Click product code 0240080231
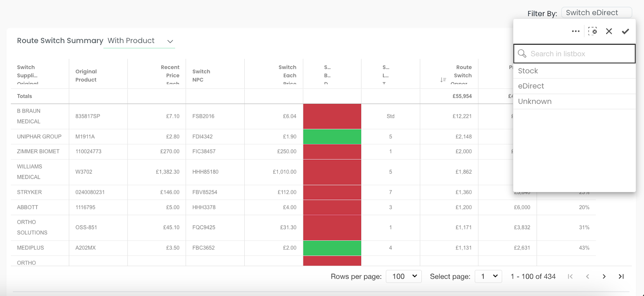Viewport: 644px width, 296px height. [x=90, y=192]
